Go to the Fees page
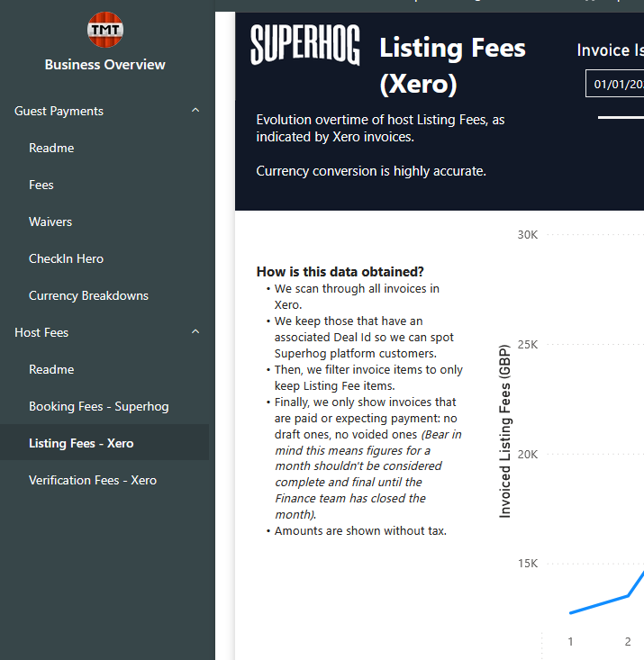The height and width of the screenshot is (660, 644). coord(41,185)
